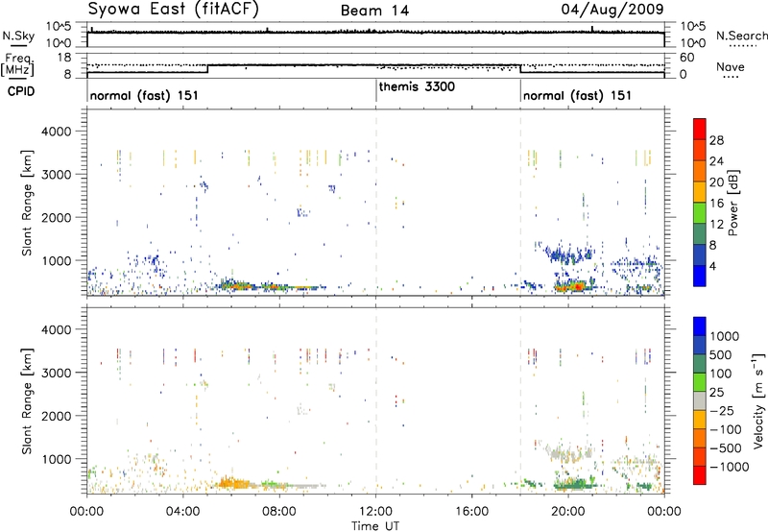Click the 'Slant Range [km]' label of power panel
This screenshot has height=532, width=768.
[27, 203]
